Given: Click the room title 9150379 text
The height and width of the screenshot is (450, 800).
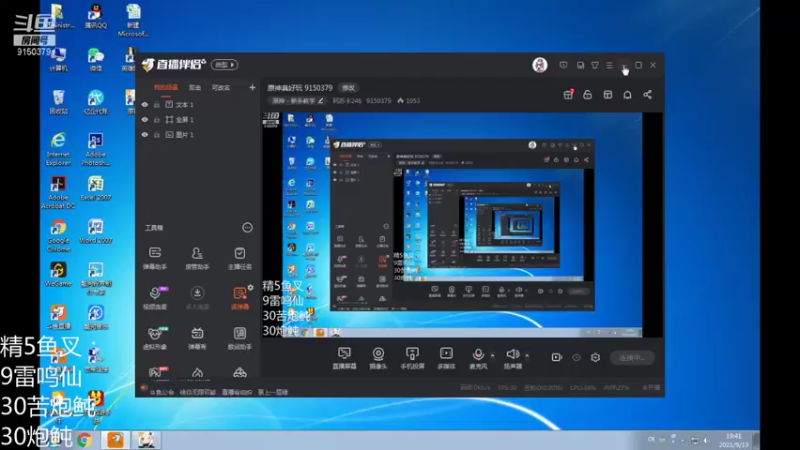Looking at the screenshot, I should [300, 88].
